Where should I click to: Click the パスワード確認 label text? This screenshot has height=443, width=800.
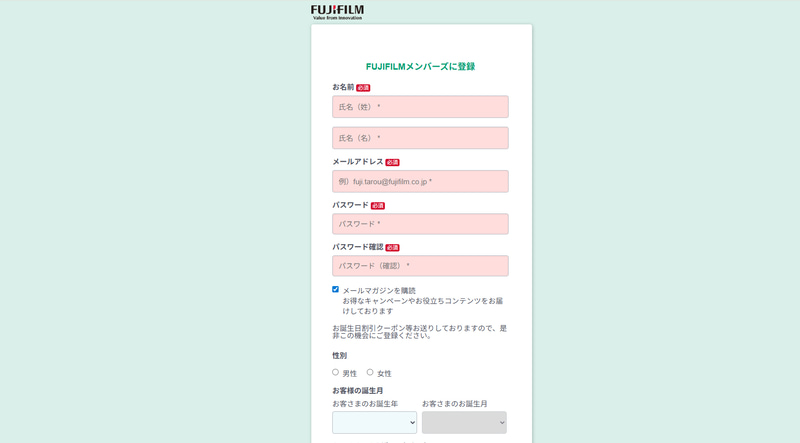click(x=358, y=247)
